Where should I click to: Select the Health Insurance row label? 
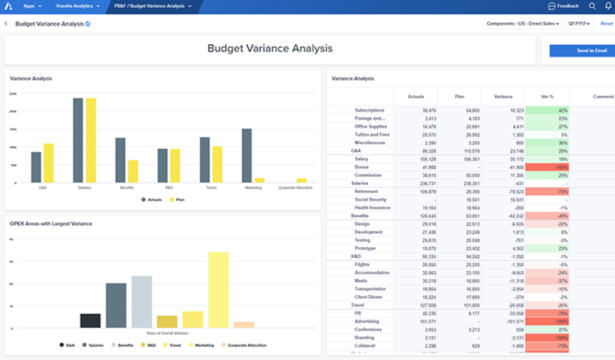pos(372,207)
